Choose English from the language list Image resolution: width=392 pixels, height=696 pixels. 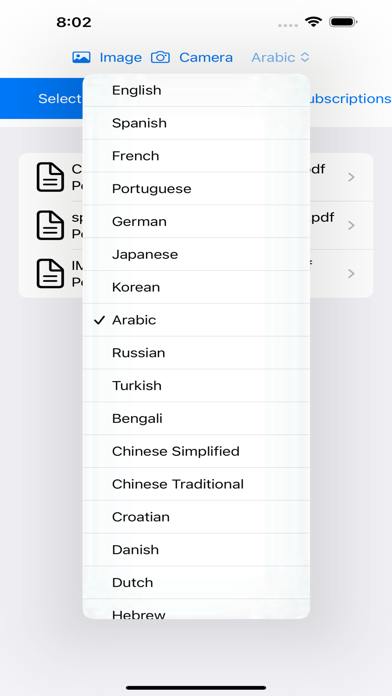(x=196, y=90)
